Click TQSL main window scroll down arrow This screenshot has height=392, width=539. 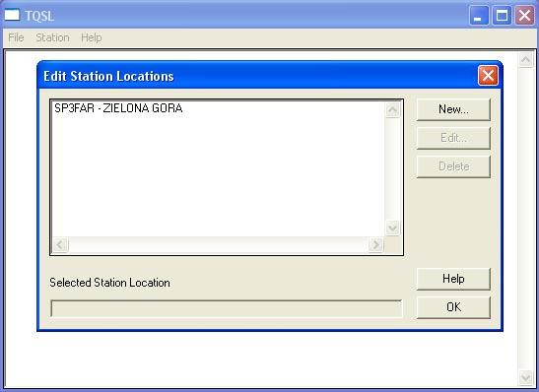click(525, 377)
